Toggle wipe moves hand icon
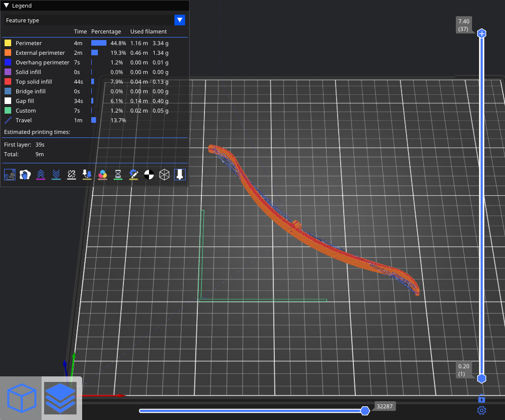The height and width of the screenshot is (420, 505). [x=25, y=174]
